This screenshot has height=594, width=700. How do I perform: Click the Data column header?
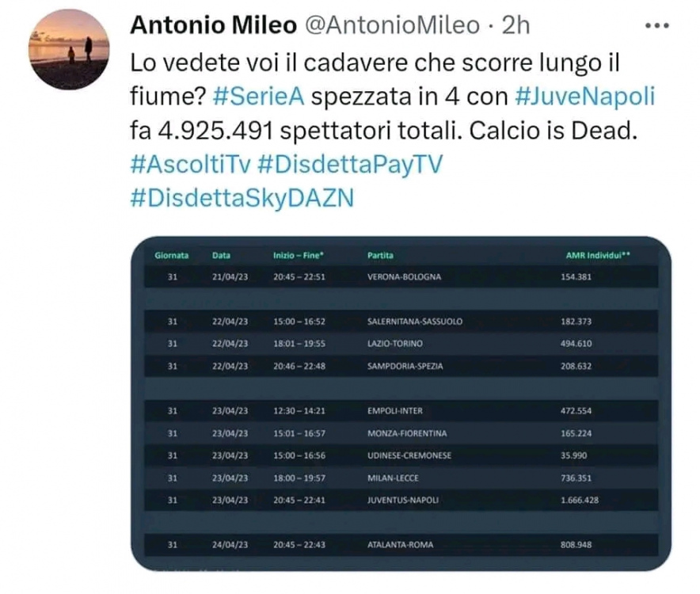pyautogui.click(x=221, y=256)
